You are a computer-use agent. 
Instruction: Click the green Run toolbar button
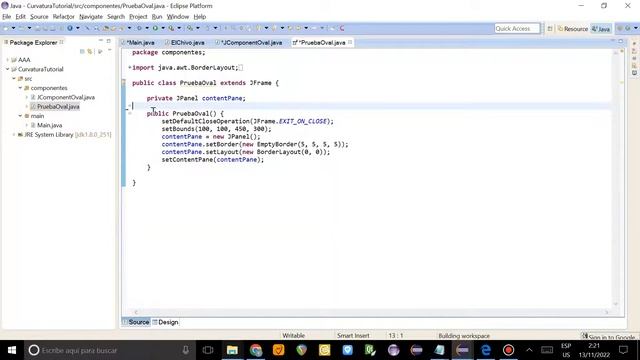coord(155,28)
